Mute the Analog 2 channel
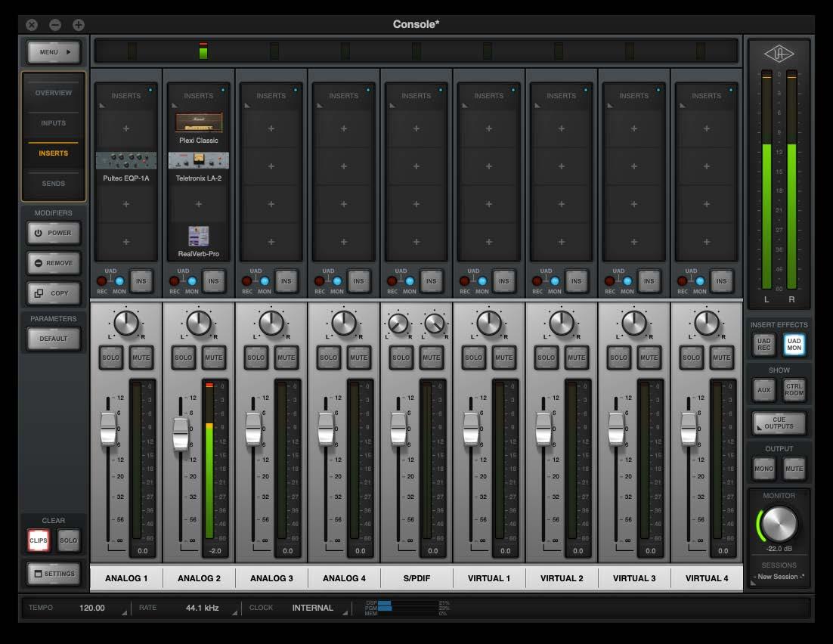This screenshot has width=833, height=644. (x=214, y=358)
